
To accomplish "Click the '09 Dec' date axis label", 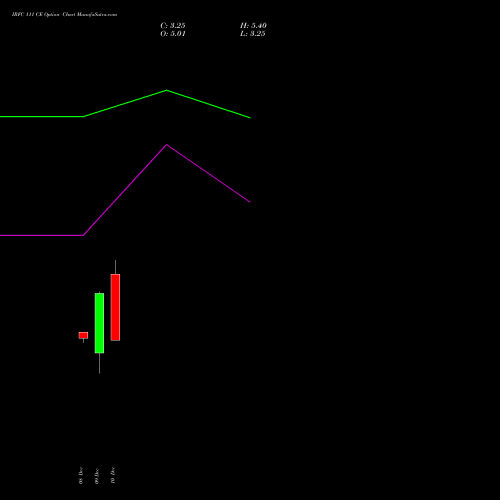I will 97,475.
